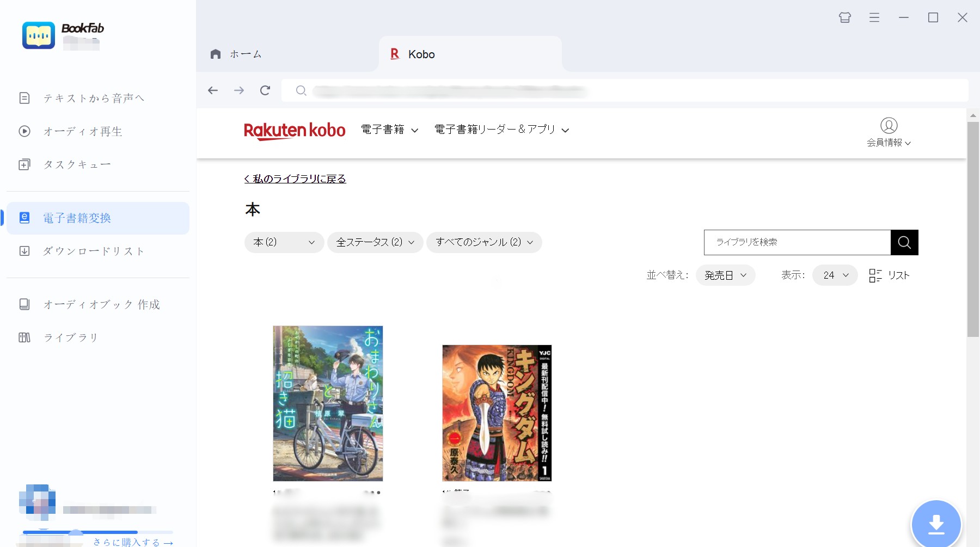Click the BookFab app logo

click(x=38, y=35)
